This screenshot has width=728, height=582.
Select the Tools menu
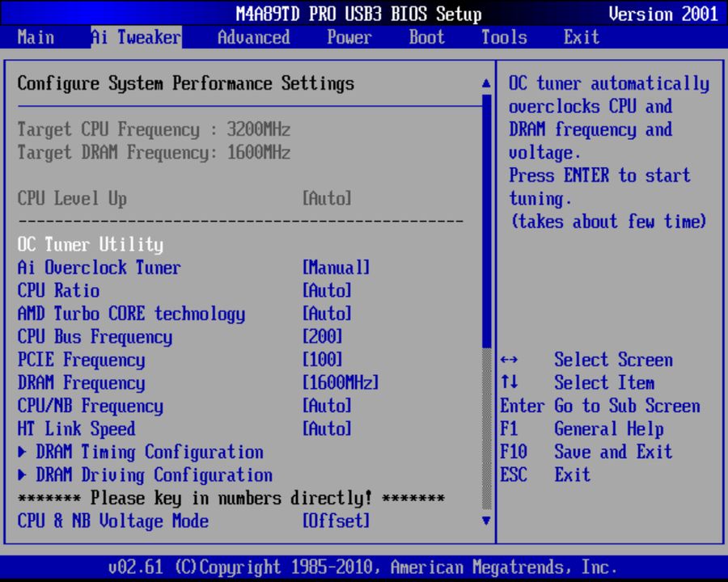click(x=503, y=37)
